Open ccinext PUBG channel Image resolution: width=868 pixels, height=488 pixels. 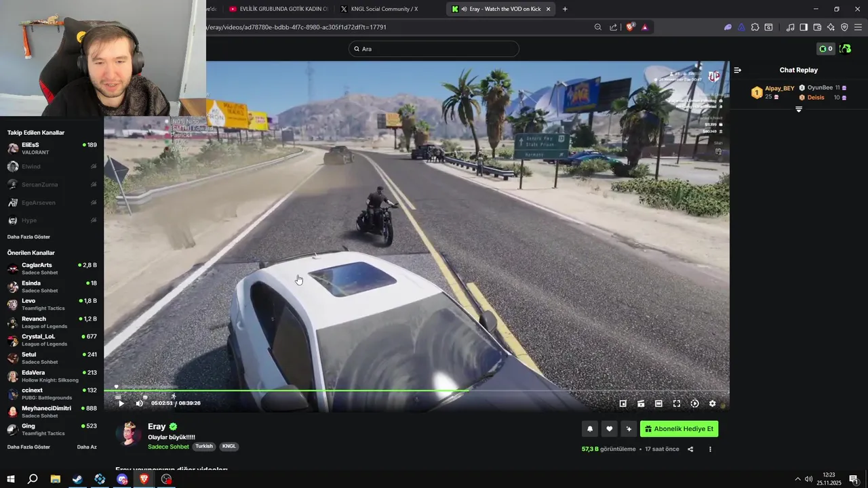pos(52,394)
